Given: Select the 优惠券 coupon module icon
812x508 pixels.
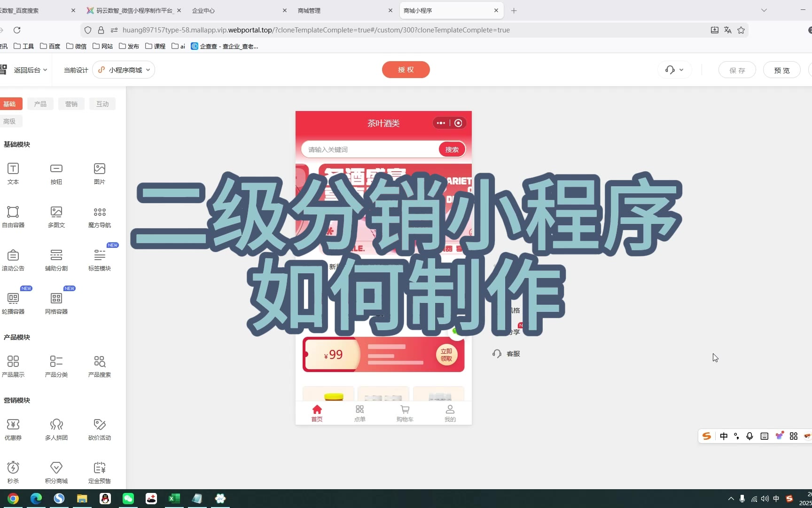Looking at the screenshot, I should point(13,425).
